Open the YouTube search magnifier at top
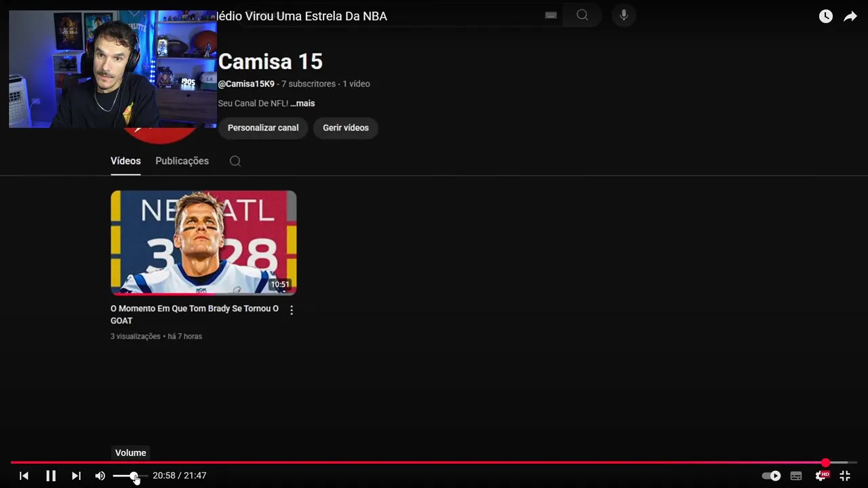868x488 pixels. tap(582, 15)
